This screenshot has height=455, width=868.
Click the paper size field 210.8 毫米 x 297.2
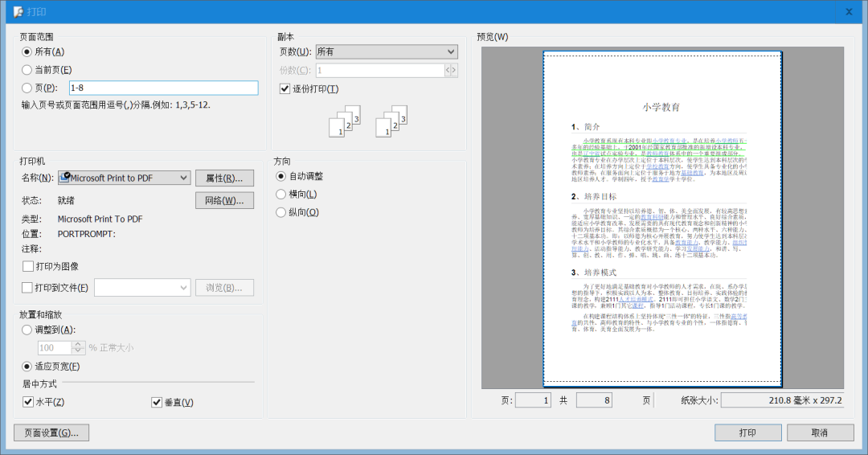782,400
